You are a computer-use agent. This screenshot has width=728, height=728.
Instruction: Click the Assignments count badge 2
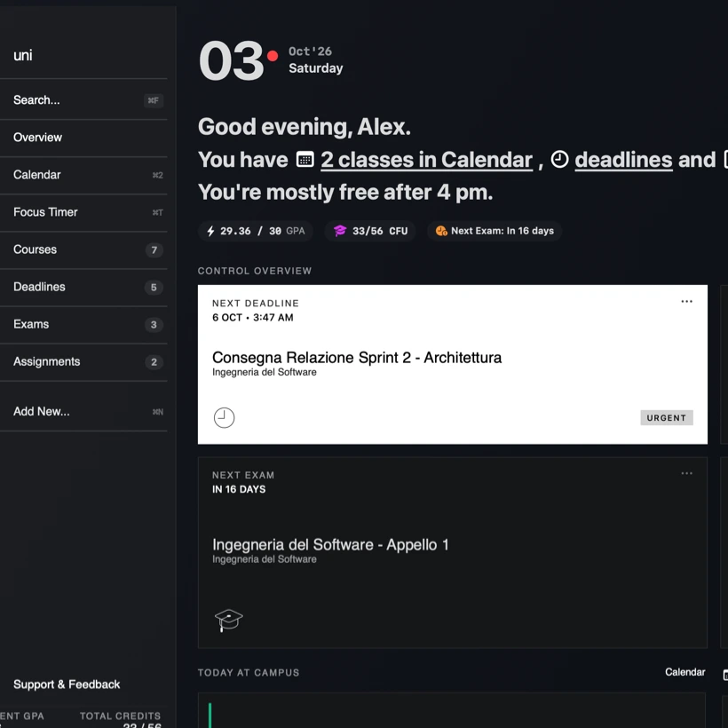[x=154, y=362]
